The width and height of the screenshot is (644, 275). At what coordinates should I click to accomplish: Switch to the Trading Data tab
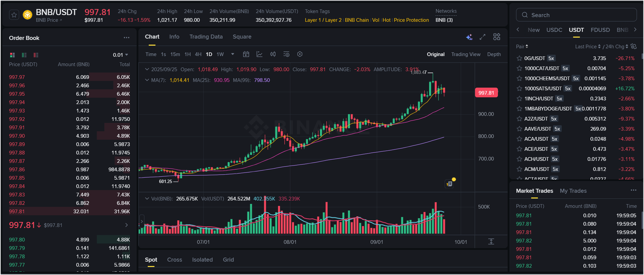point(206,37)
